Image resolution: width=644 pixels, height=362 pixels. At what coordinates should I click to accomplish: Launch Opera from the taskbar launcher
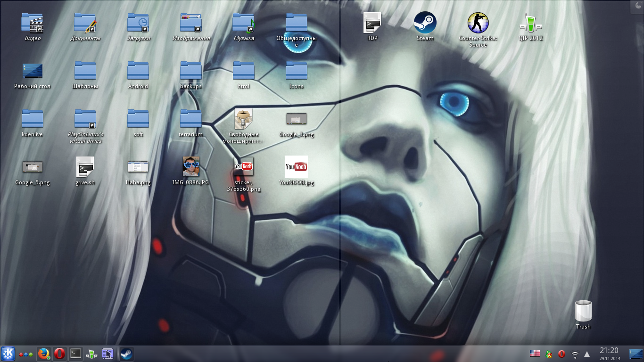tap(59, 354)
